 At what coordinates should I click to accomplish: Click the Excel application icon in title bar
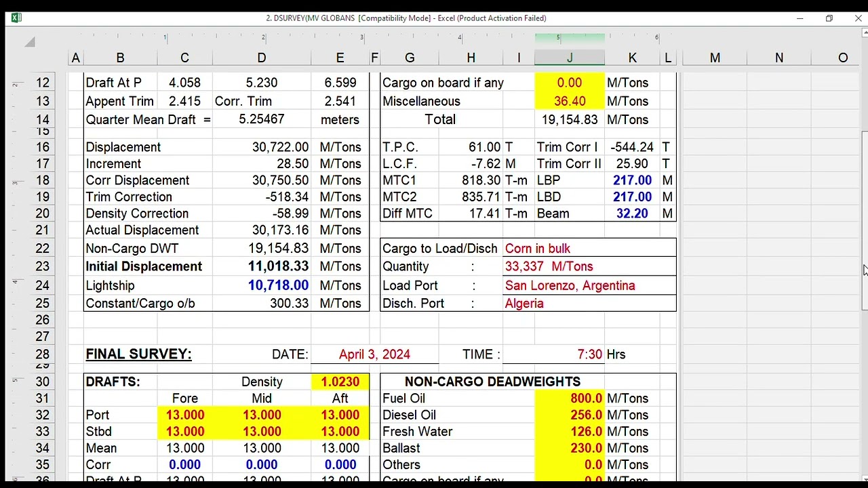16,18
